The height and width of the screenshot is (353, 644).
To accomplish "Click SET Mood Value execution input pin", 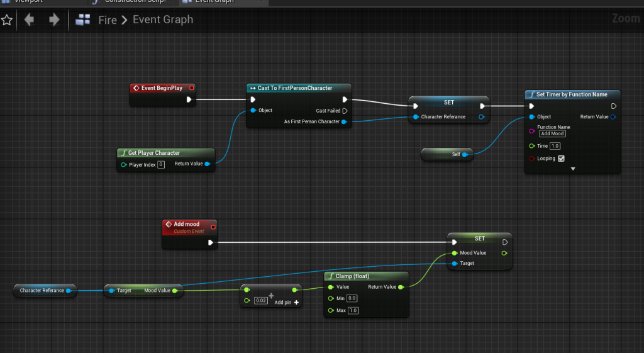I will click(454, 242).
